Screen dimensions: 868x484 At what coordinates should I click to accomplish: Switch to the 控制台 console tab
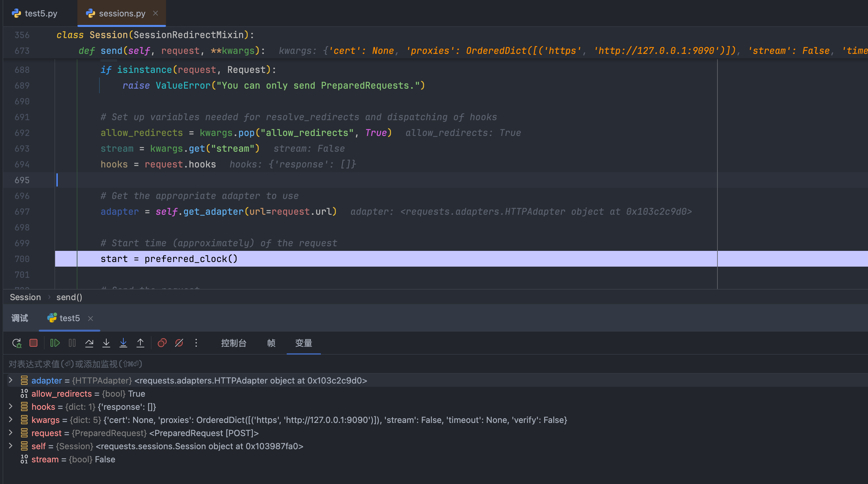(x=234, y=343)
